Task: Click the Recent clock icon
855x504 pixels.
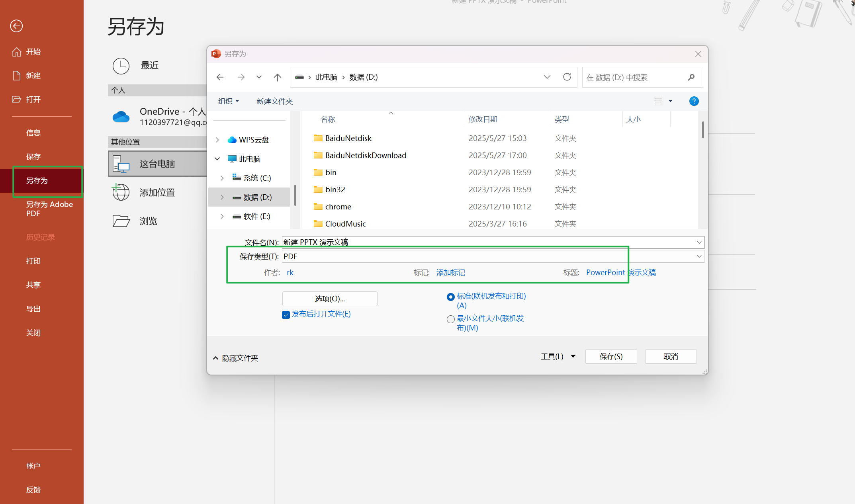Action: pos(121,66)
